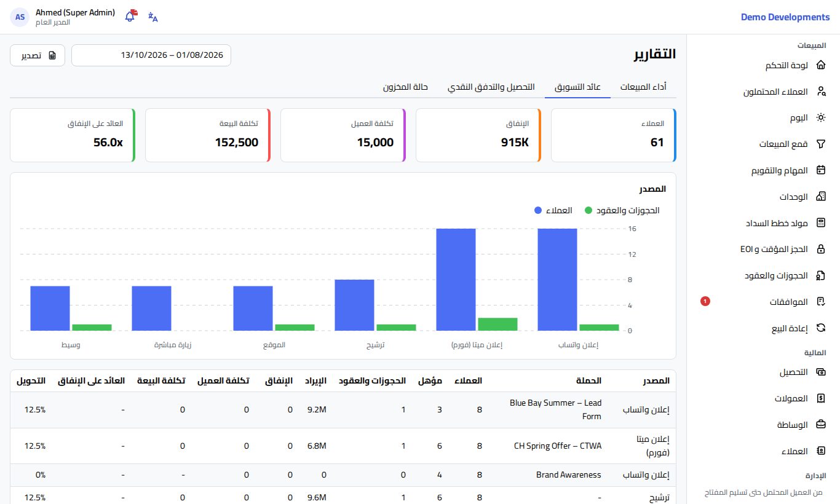Click the blue bar for زيارة مباشرة
The width and height of the screenshot is (840, 504).
[152, 309]
